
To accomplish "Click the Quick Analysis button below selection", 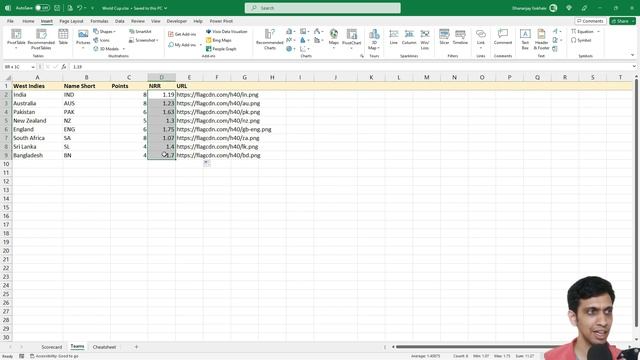I will [207, 163].
